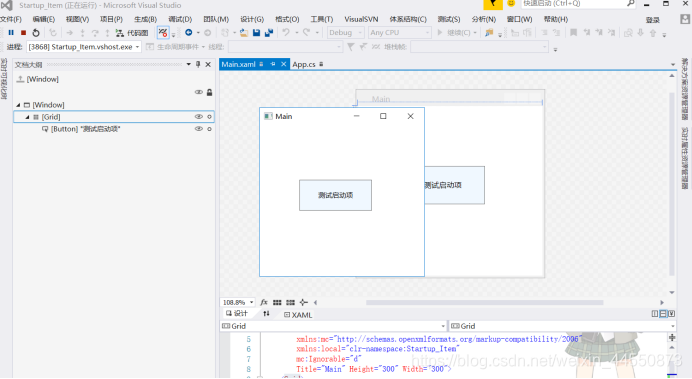Image resolution: width=692 pixels, height=379 pixels.
Task: Collapse the [Grid] tree node
Action: (x=27, y=117)
